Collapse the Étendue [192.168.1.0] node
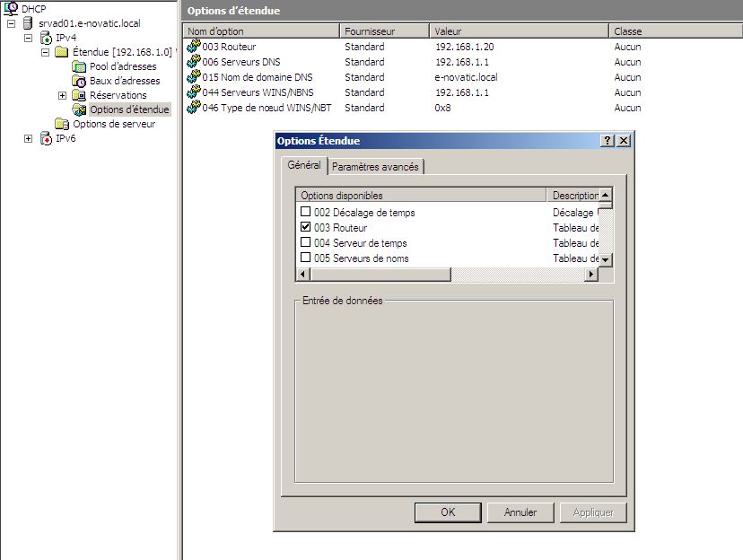The height and width of the screenshot is (560, 743). click(46, 52)
